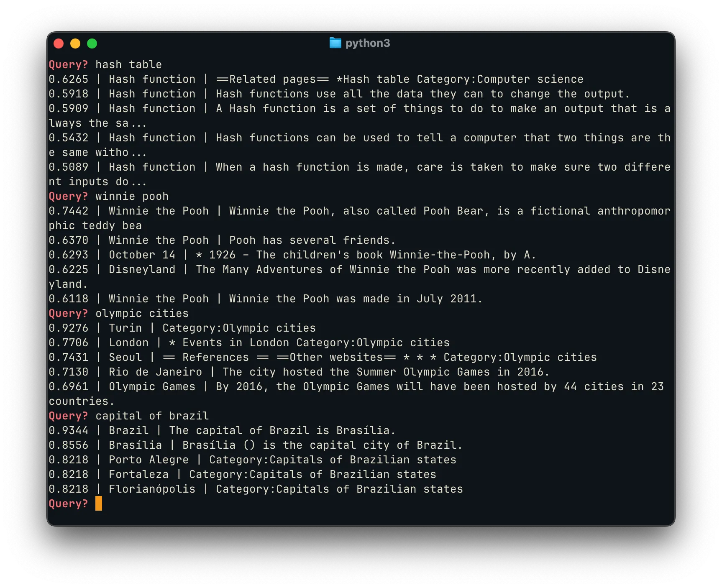
Task: Click the 'hash table' query text
Action: pos(128,64)
